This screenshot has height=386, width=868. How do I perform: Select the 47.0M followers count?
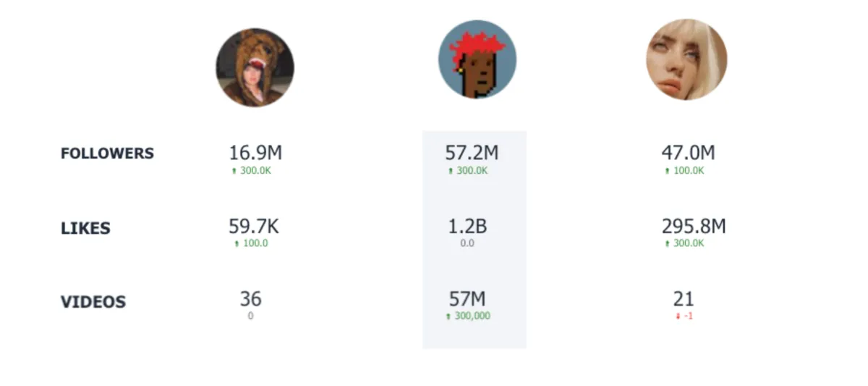687,153
